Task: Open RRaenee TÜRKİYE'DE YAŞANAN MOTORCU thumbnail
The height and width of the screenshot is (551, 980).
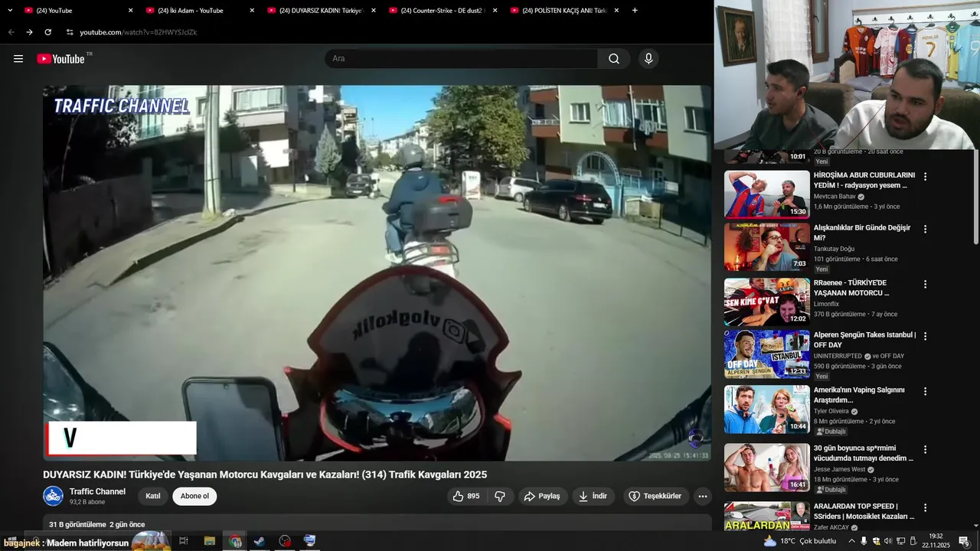Action: pos(766,302)
